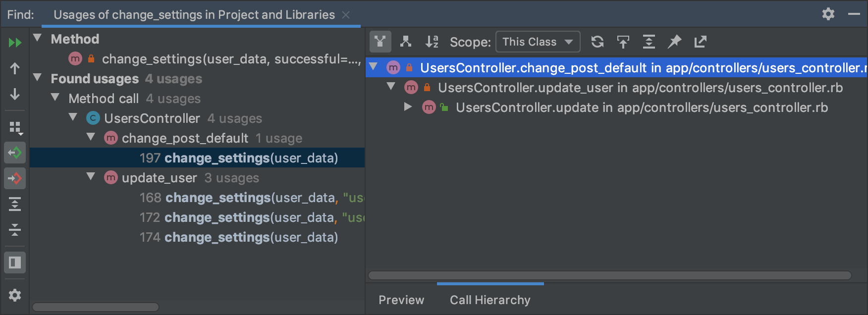Collapse the Found usages node
This screenshot has height=315, width=868.
point(37,78)
